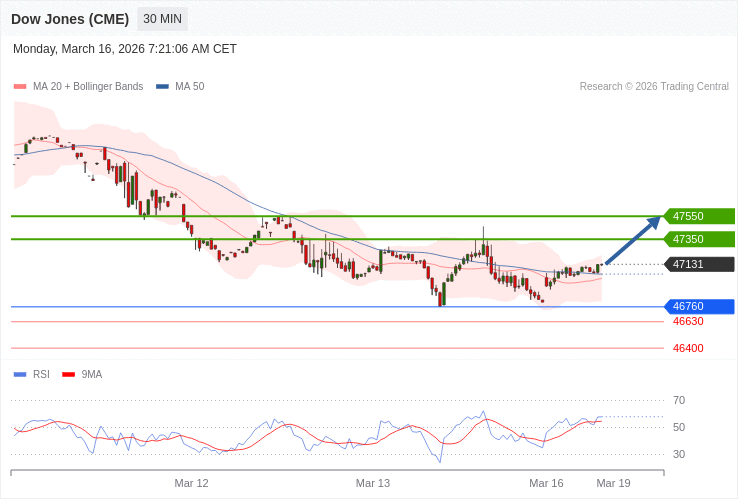Click the MA 20 + Bollinger Bands legend swatch

[20, 87]
